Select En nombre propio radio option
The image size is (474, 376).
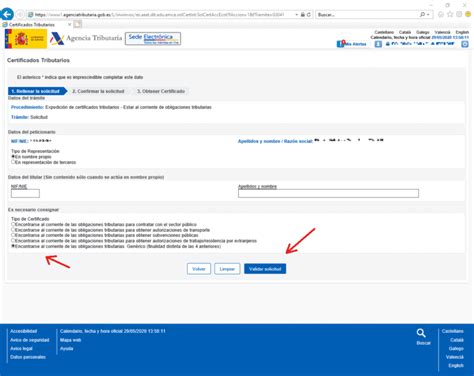pos(13,156)
